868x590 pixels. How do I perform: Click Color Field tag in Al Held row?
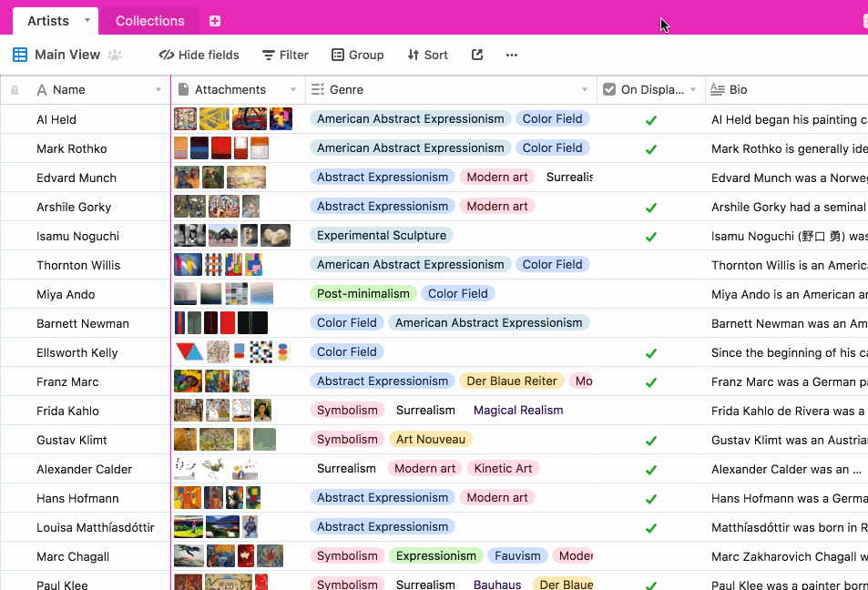pyautogui.click(x=553, y=118)
